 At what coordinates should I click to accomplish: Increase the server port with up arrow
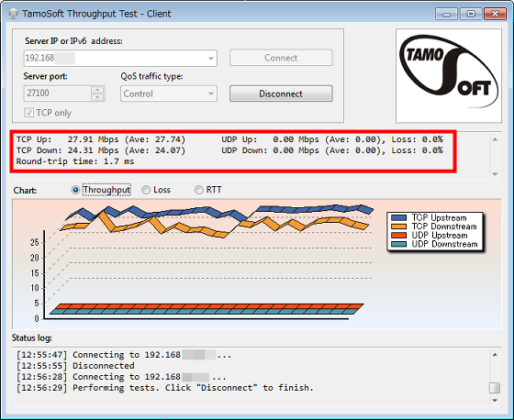97,90
